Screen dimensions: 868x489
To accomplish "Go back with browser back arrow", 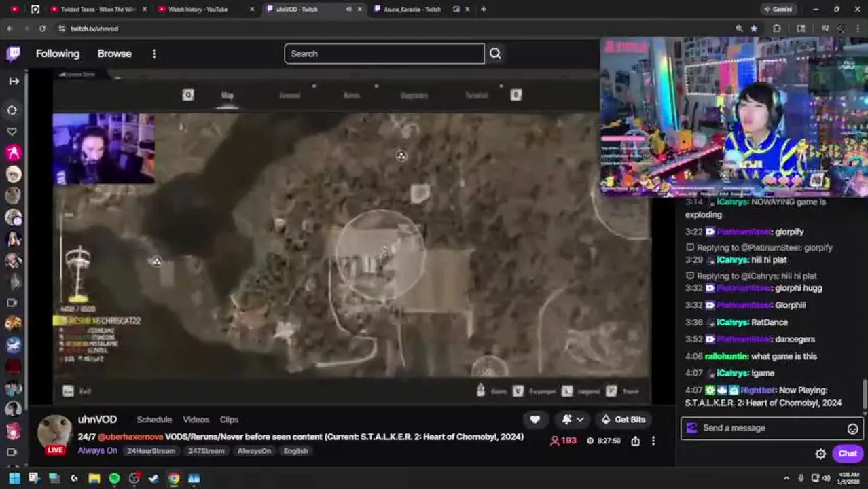I will [10, 29].
